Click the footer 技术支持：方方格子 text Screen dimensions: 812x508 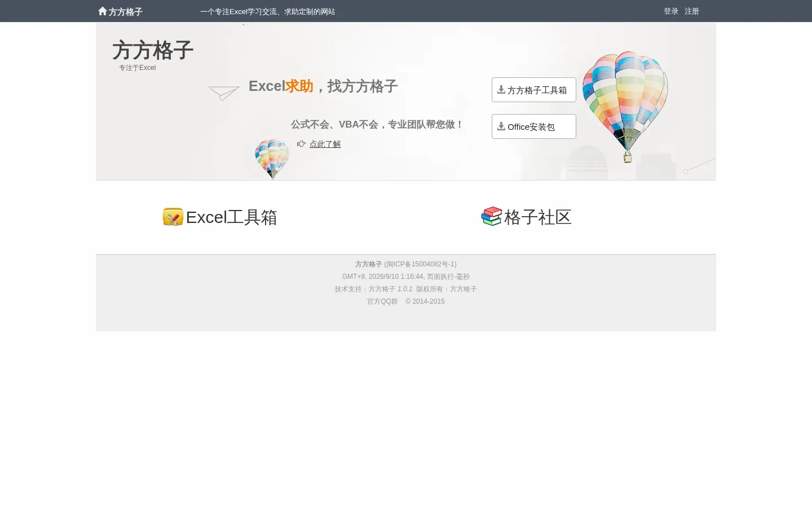click(365, 289)
